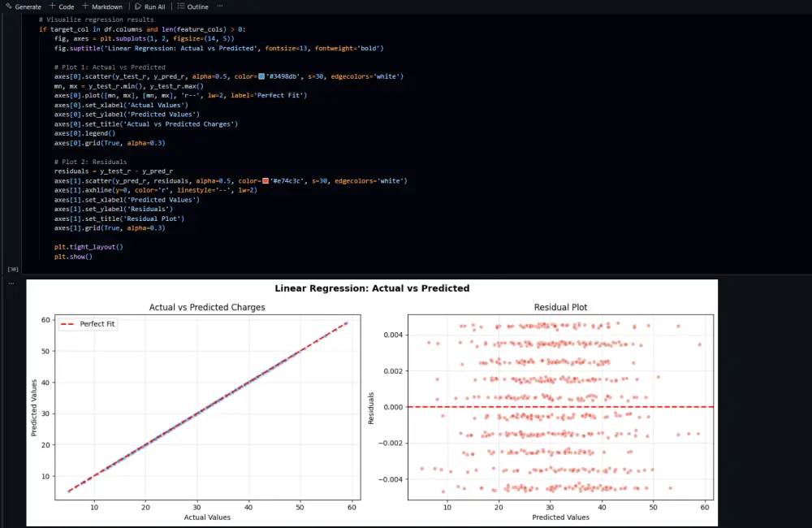812x528 pixels.
Task: Click the 'mn, mx = y_test_r.min()' line
Action: (129, 86)
